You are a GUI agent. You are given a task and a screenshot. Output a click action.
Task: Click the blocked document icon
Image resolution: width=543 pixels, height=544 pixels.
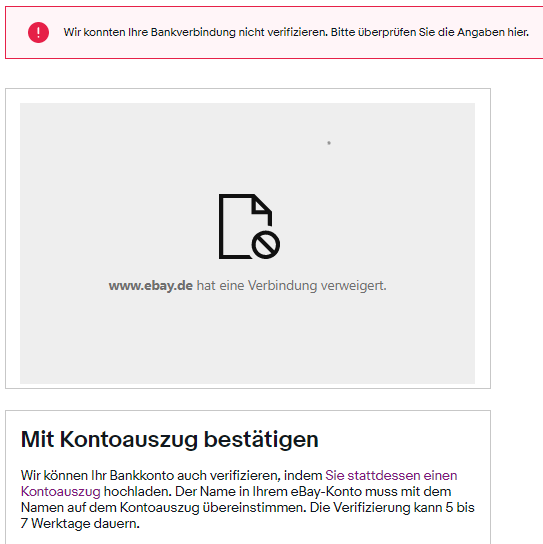(x=249, y=226)
